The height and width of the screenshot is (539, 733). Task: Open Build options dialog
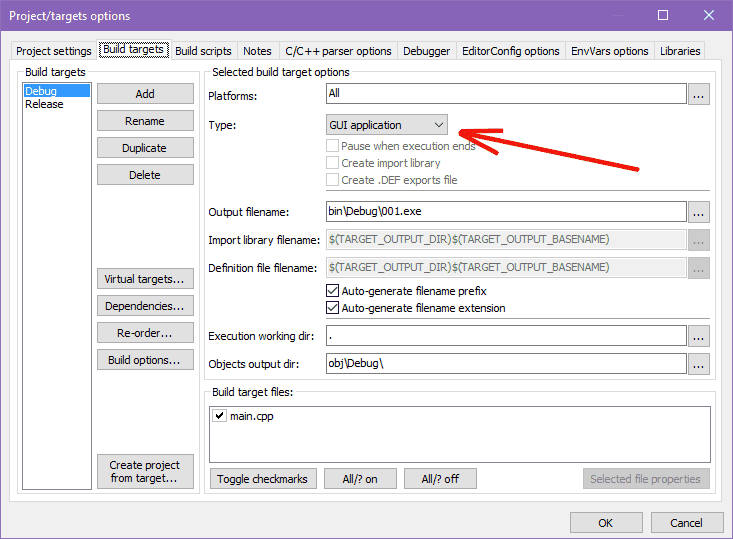[x=145, y=360]
